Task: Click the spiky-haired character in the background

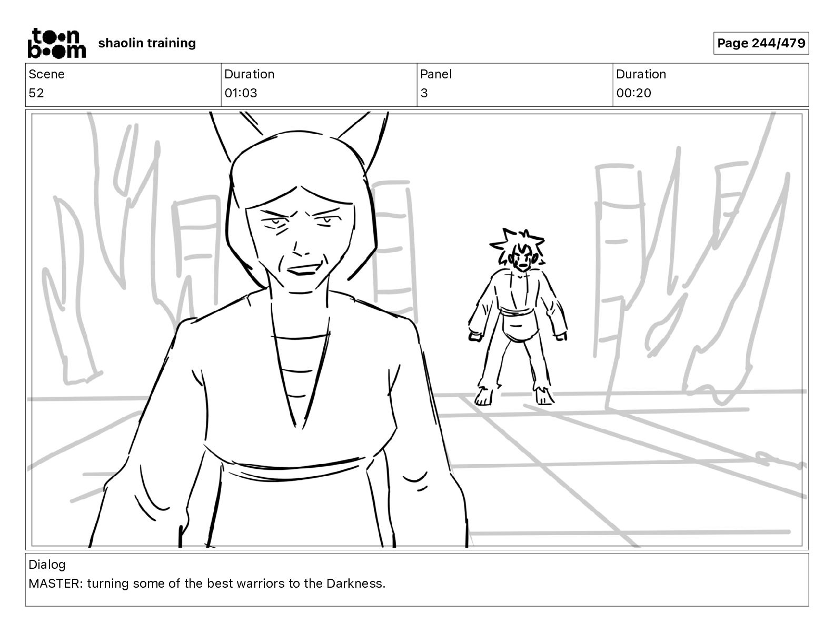Action: pos(518,317)
